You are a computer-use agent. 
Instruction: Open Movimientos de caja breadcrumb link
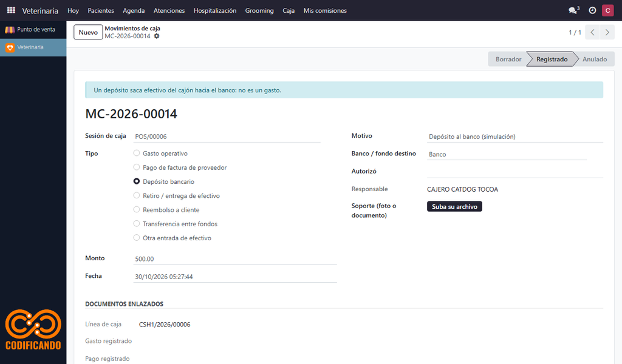click(132, 29)
